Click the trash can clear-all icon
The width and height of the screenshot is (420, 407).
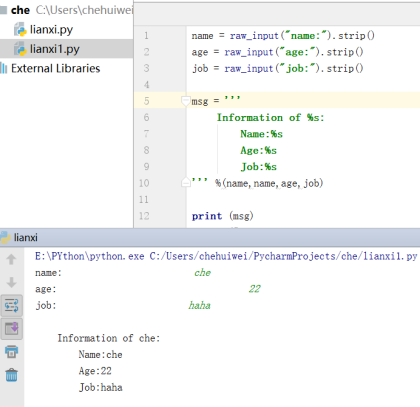pyautogui.click(x=11, y=375)
